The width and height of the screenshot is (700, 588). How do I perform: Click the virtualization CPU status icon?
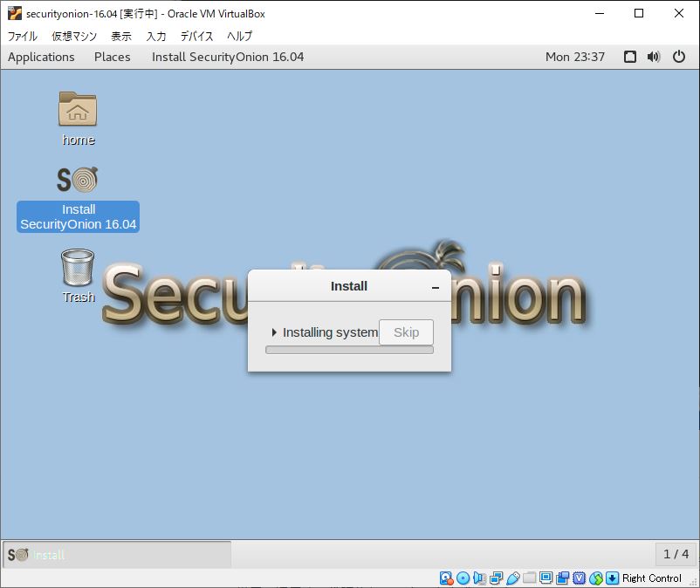coord(579,578)
